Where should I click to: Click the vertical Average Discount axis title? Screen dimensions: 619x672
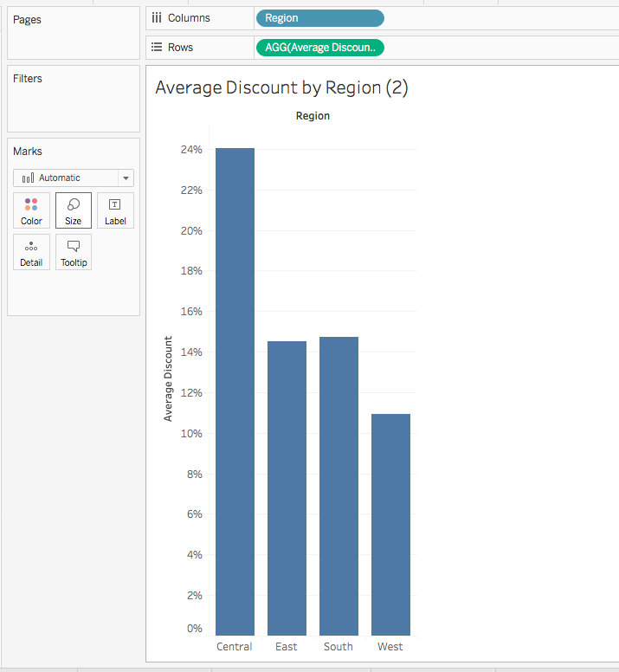pyautogui.click(x=168, y=378)
